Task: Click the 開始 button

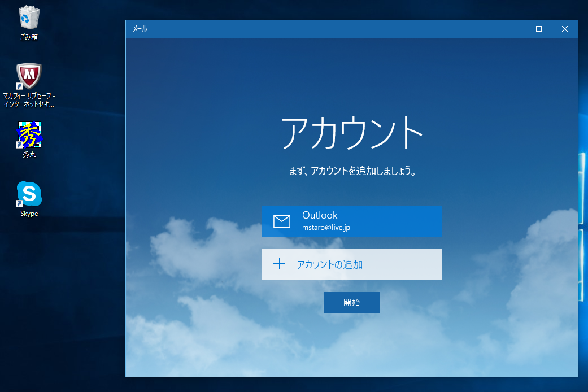Action: coord(352,302)
